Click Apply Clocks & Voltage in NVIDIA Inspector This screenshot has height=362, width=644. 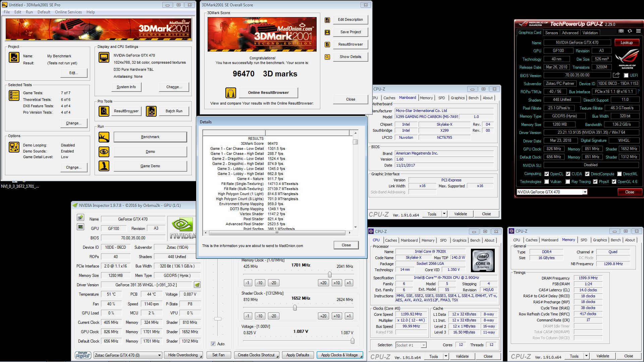[339, 355]
